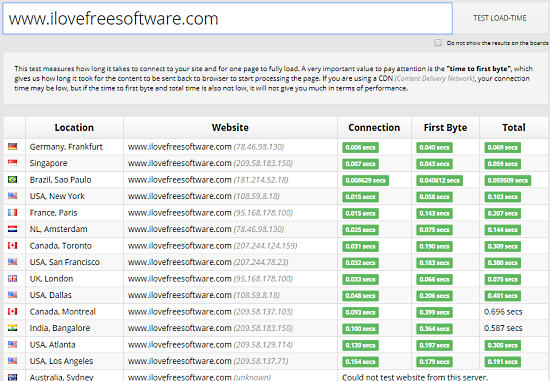Click the 0.399 secs first byte for Montreal
550x381 pixels.
(x=434, y=312)
